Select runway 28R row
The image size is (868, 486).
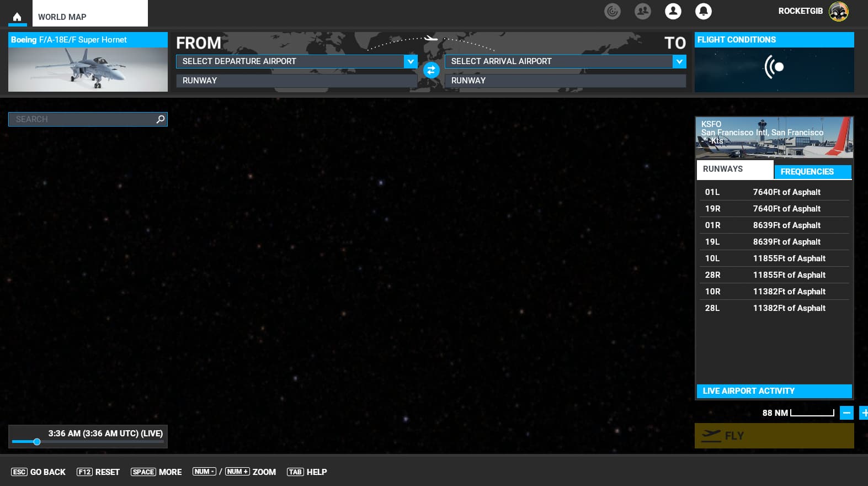(x=774, y=275)
